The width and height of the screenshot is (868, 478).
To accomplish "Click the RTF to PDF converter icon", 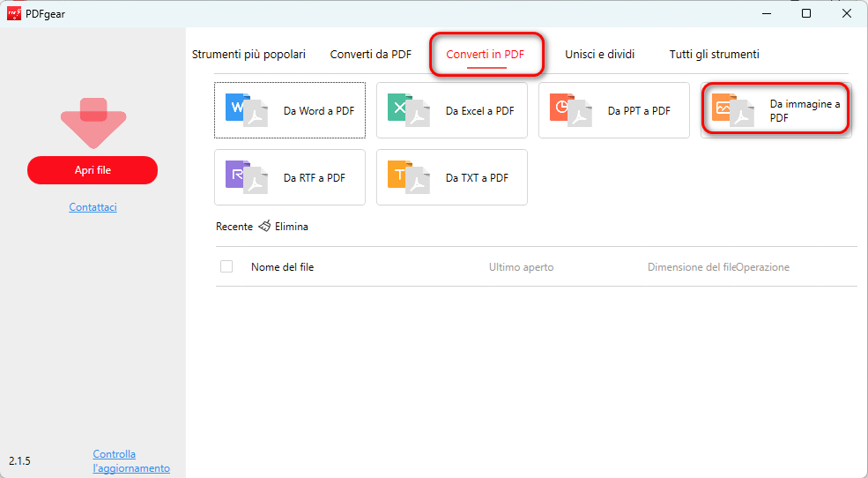I will click(247, 177).
